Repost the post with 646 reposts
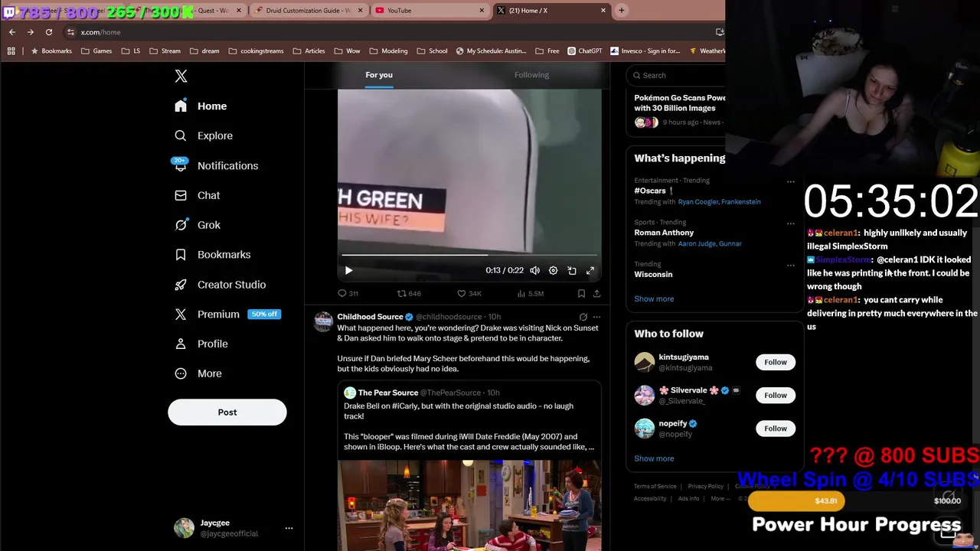Screen dimensions: 980x551 point(409,293)
